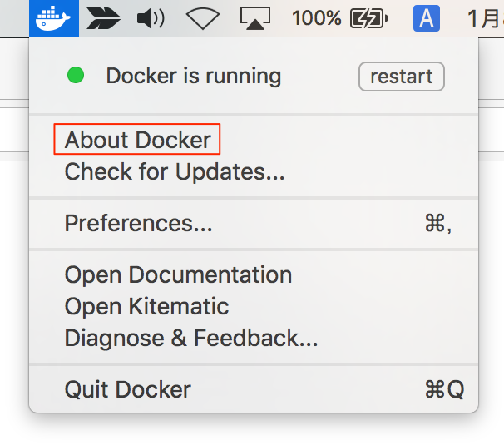The image size is (504, 445).
Task: Choose Check for Updates...
Action: [175, 172]
